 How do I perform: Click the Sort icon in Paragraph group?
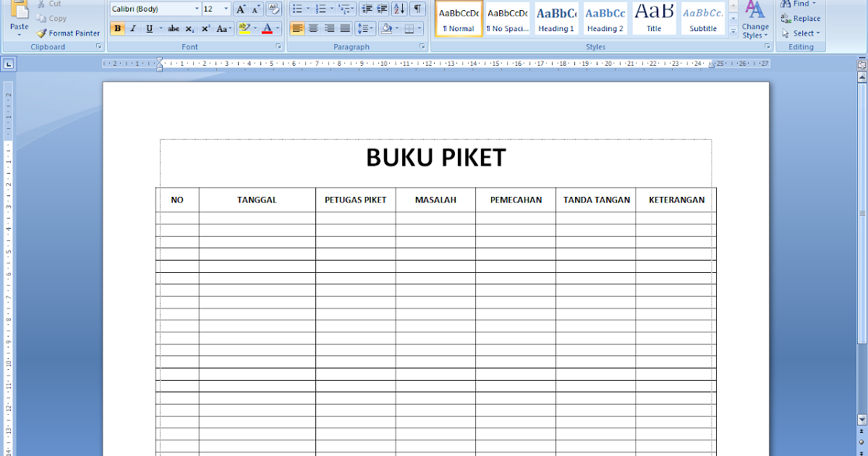(x=398, y=8)
